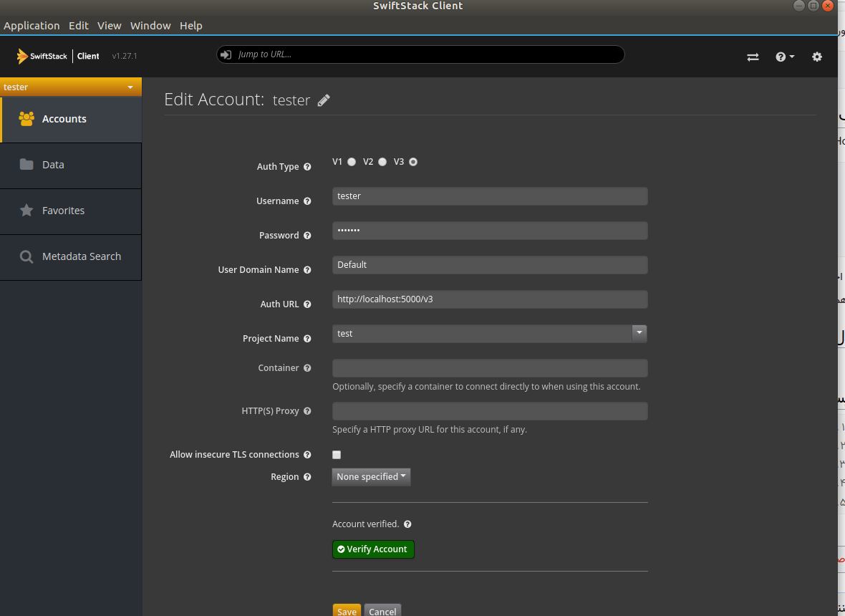Expand the tester account selector dropdown

pyautogui.click(x=130, y=87)
